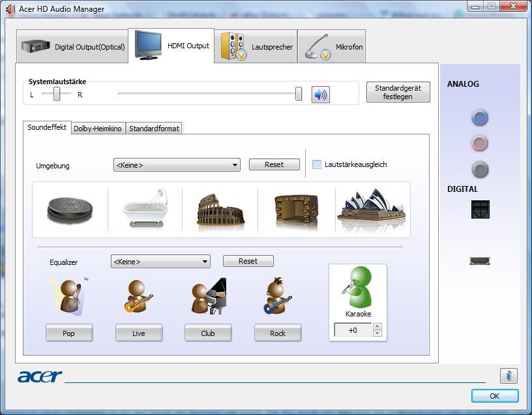Pick the Sydney Opera House environment
Viewport: 532px width, 415px height.
[372, 209]
